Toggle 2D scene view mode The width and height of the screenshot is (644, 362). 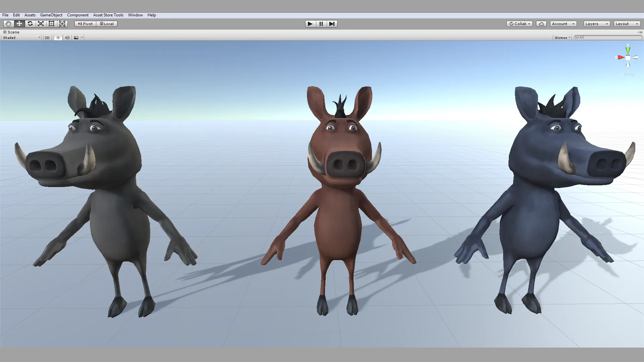pyautogui.click(x=47, y=38)
